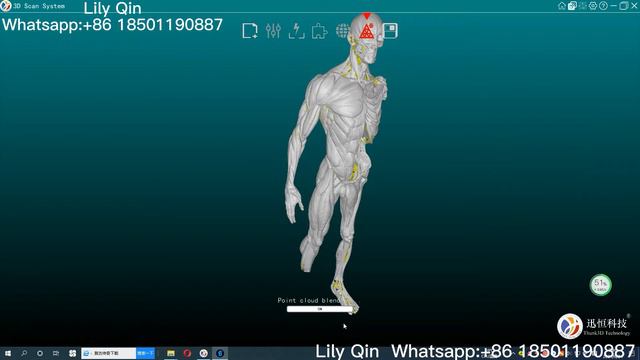Image resolution: width=640 pixels, height=360 pixels.
Task: Click the red circle app taskbar icon
Action: coord(187,353)
